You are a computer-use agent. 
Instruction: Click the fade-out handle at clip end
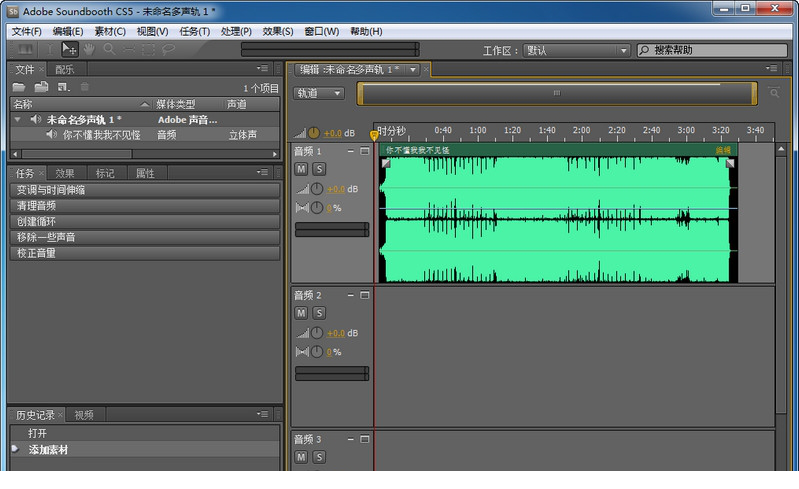coord(730,163)
